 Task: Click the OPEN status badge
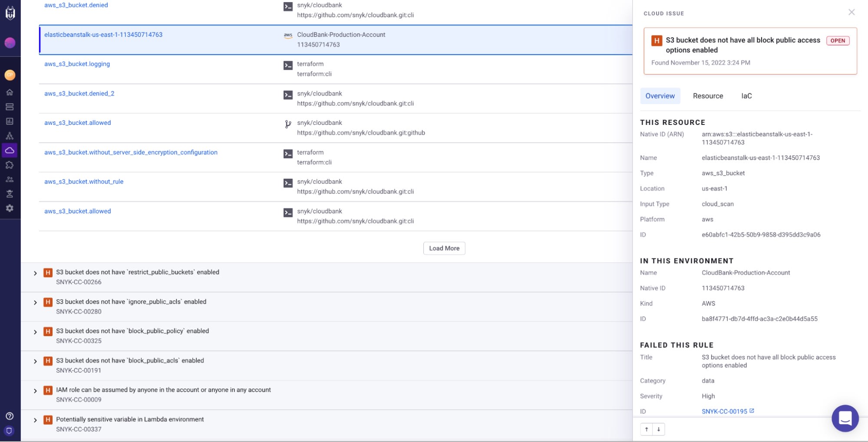[838, 41]
